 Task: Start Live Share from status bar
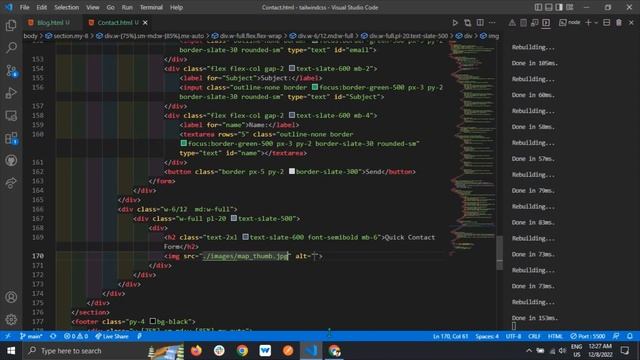coord(112,336)
